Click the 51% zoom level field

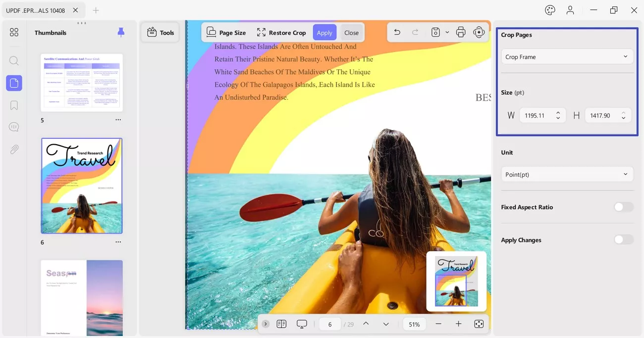point(415,324)
